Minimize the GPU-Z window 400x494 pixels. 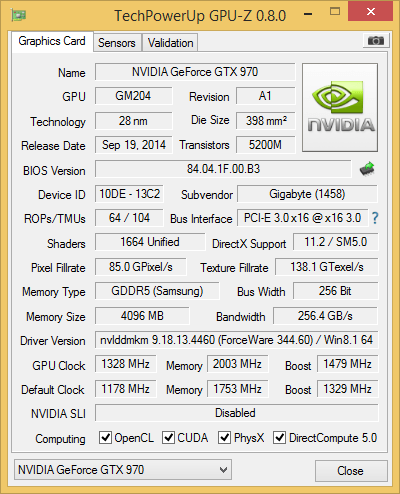(x=308, y=14)
